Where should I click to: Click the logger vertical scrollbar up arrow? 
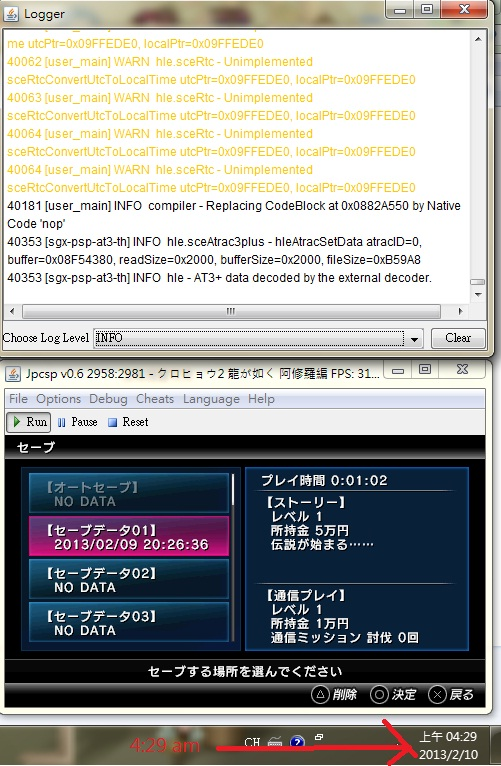[x=478, y=39]
